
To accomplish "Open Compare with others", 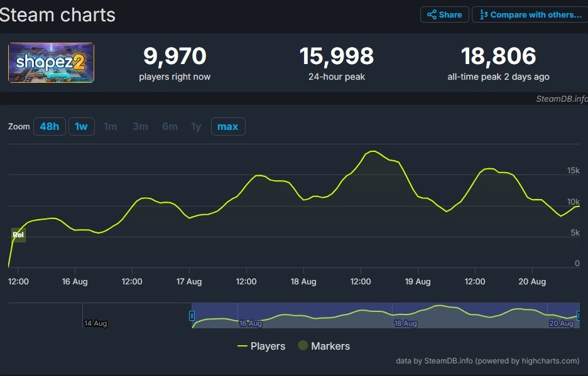I will click(530, 14).
